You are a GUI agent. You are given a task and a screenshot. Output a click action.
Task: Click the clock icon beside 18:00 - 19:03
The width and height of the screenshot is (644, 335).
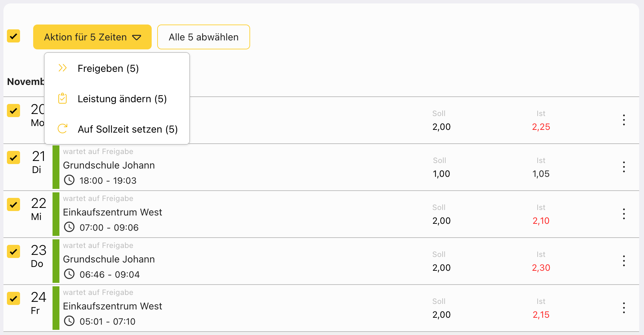[69, 180]
